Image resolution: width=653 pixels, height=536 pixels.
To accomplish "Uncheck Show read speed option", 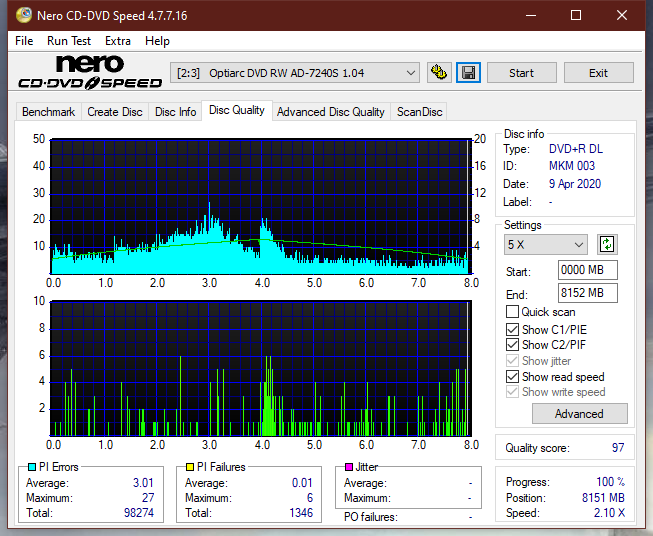I will [x=513, y=377].
